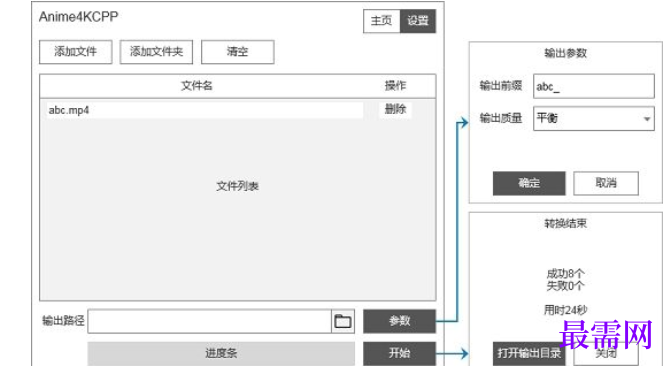The height and width of the screenshot is (366, 671).
Task: Select the 失败0个 result text
Action: pos(565,286)
